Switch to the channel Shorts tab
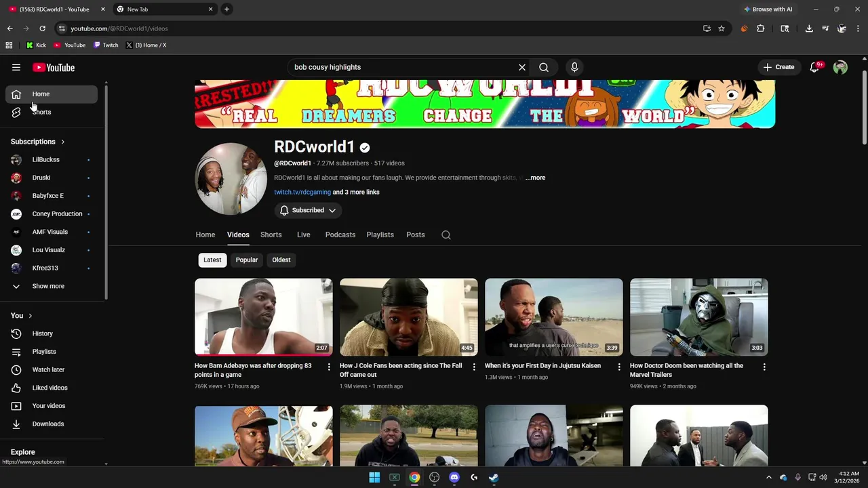This screenshot has height=488, width=868. tap(271, 235)
